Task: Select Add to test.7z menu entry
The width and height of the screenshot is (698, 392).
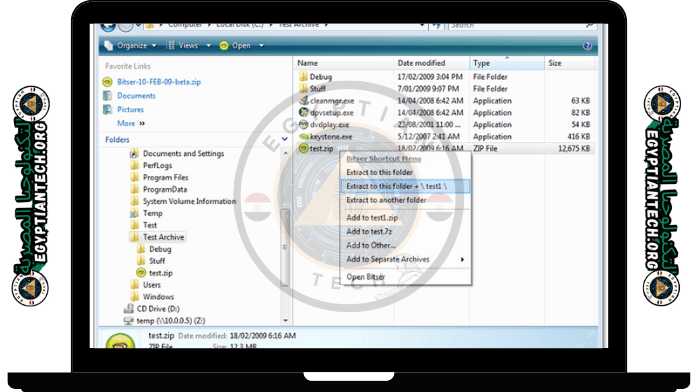Action: coord(369,231)
